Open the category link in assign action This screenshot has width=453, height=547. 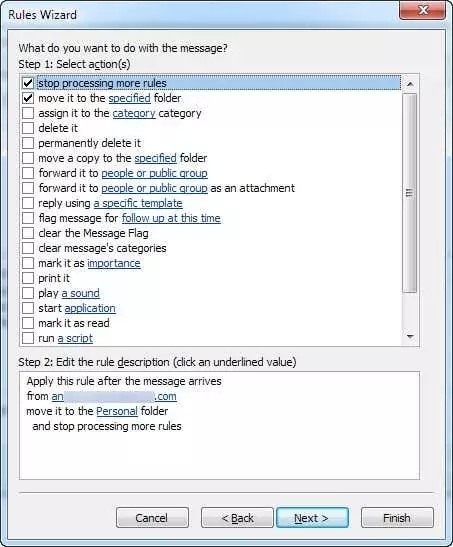[134, 113]
